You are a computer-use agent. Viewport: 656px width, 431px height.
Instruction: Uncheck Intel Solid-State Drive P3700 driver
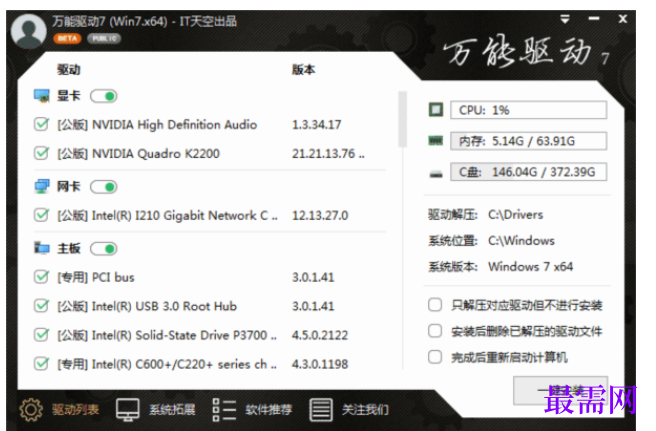pos(41,335)
